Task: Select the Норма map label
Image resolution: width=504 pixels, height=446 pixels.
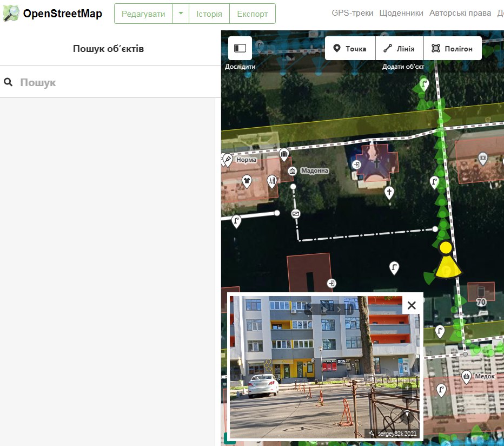Action: pyautogui.click(x=246, y=160)
